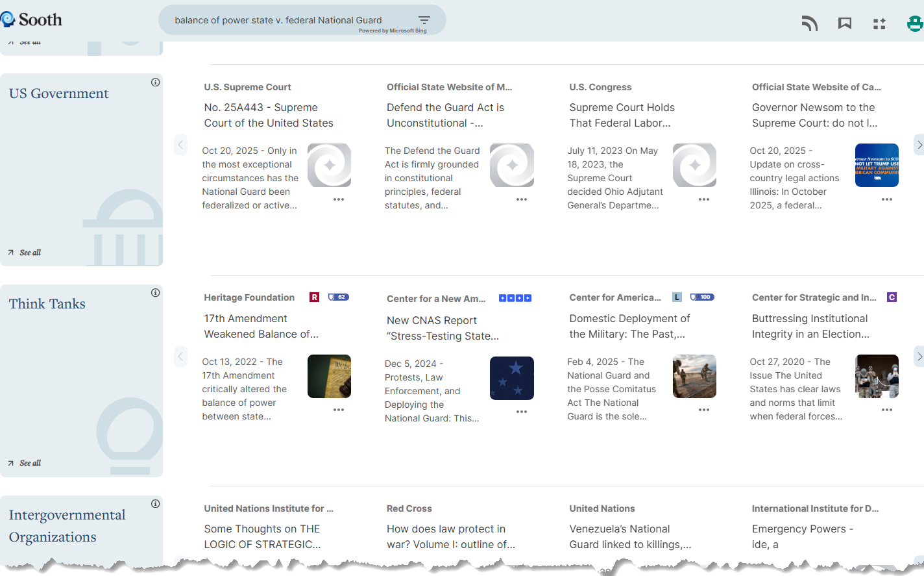The width and height of the screenshot is (924, 576).
Task: Click Center for American L bias badge
Action: pyautogui.click(x=677, y=297)
